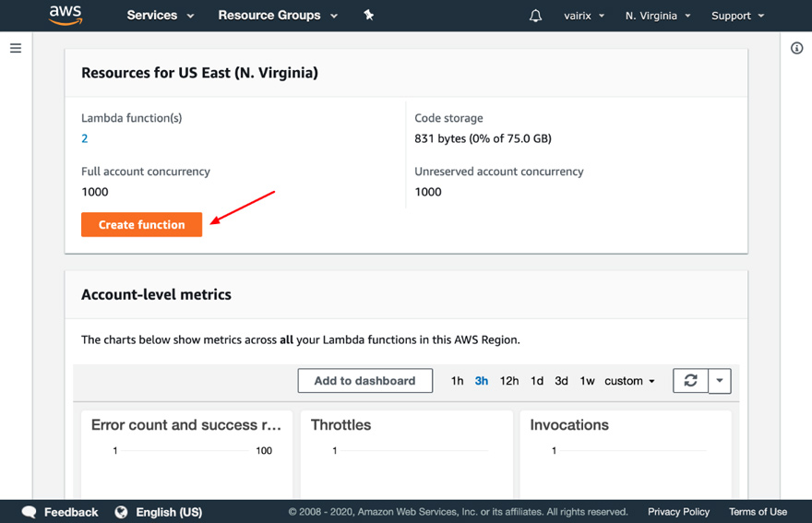The image size is (812, 523).
Task: Click the Unreserved account concurrency label
Action: coord(498,172)
